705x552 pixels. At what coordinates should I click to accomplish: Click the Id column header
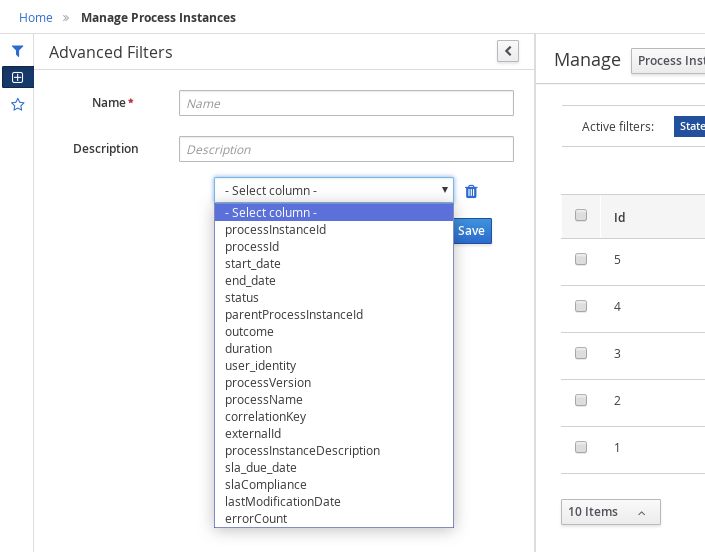620,217
